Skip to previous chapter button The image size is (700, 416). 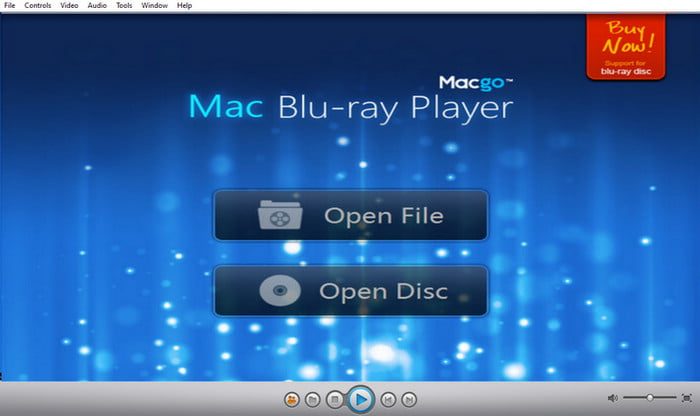(x=388, y=399)
